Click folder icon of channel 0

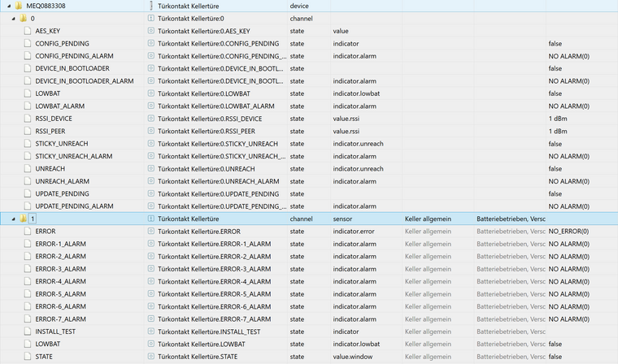click(24, 18)
